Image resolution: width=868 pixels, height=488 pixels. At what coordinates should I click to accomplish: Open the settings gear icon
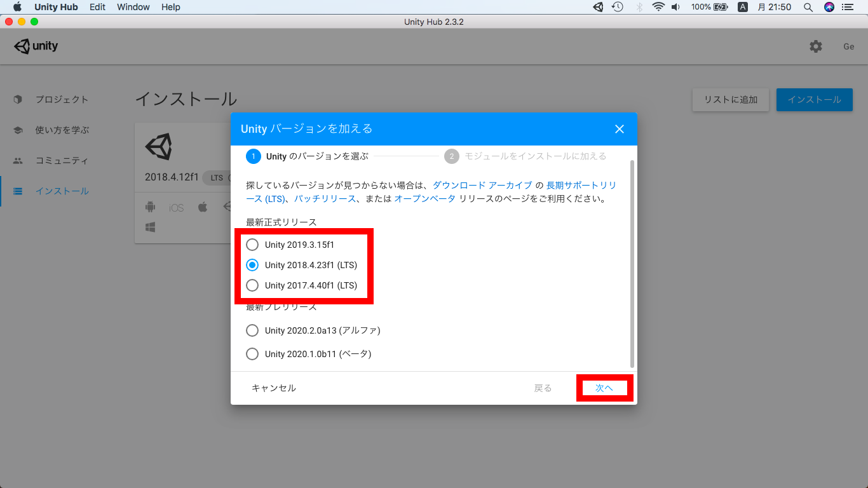(x=816, y=46)
